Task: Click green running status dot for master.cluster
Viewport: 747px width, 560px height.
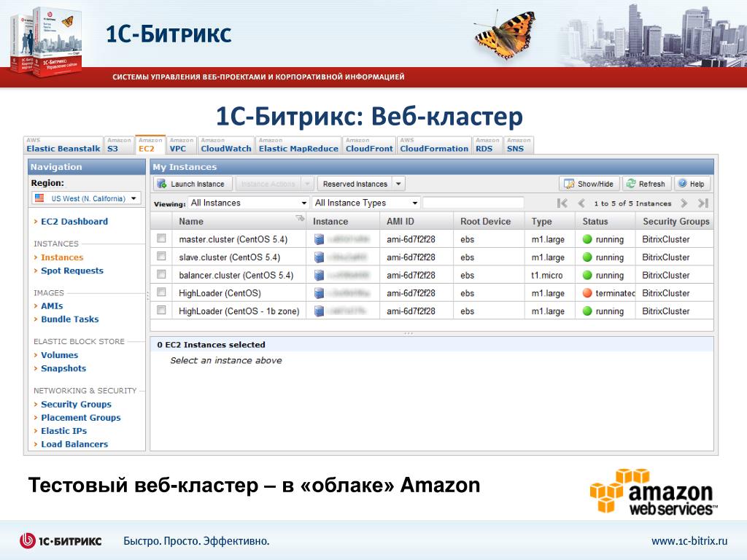Action: pyautogui.click(x=587, y=239)
